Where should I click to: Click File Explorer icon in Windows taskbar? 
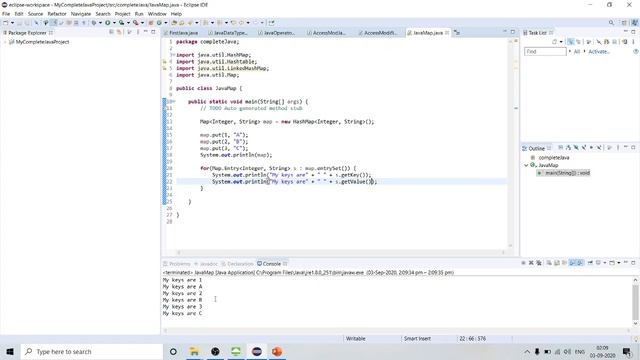coord(194,351)
